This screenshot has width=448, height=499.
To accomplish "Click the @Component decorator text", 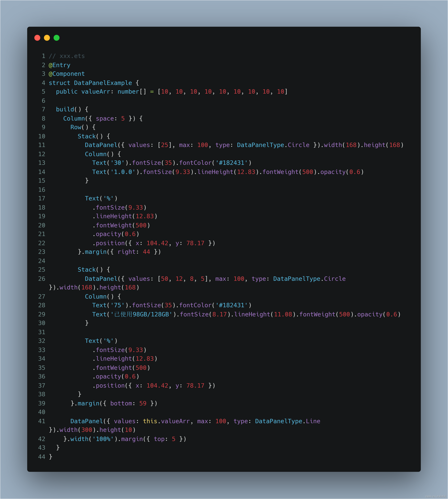I will click(x=67, y=74).
